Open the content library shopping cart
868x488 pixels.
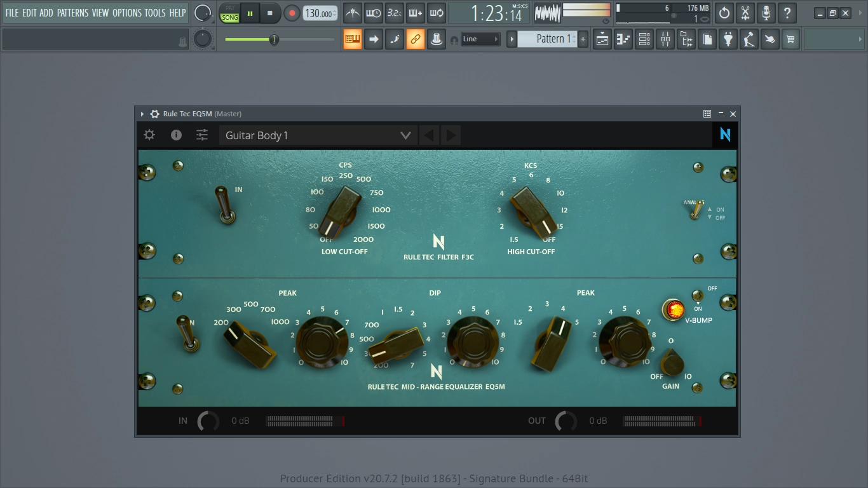tap(791, 39)
